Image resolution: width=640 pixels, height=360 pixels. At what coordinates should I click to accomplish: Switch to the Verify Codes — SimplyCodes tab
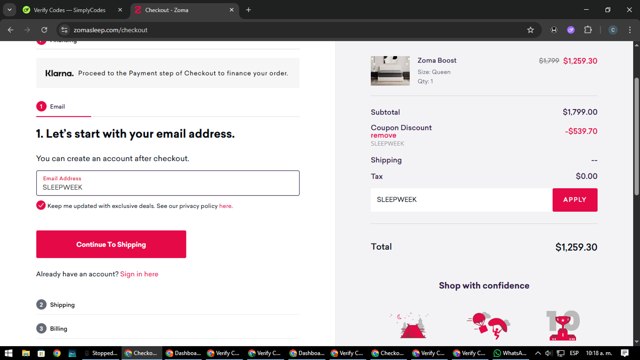pos(69,10)
